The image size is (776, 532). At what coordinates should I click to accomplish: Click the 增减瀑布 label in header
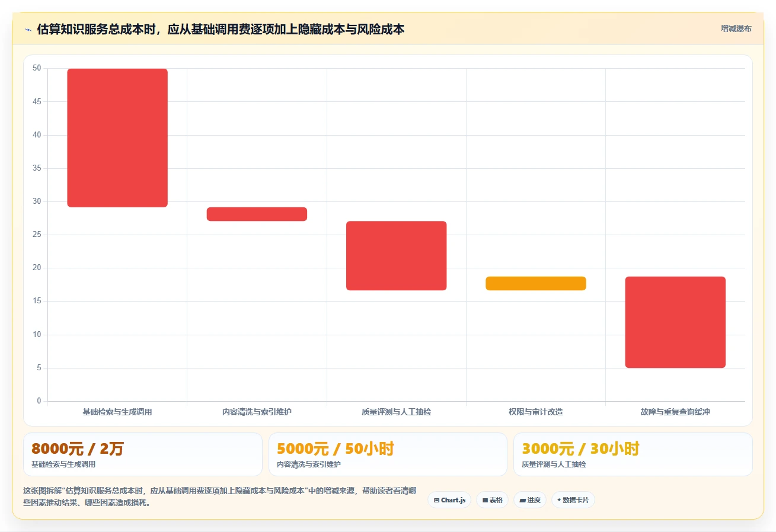(x=736, y=28)
